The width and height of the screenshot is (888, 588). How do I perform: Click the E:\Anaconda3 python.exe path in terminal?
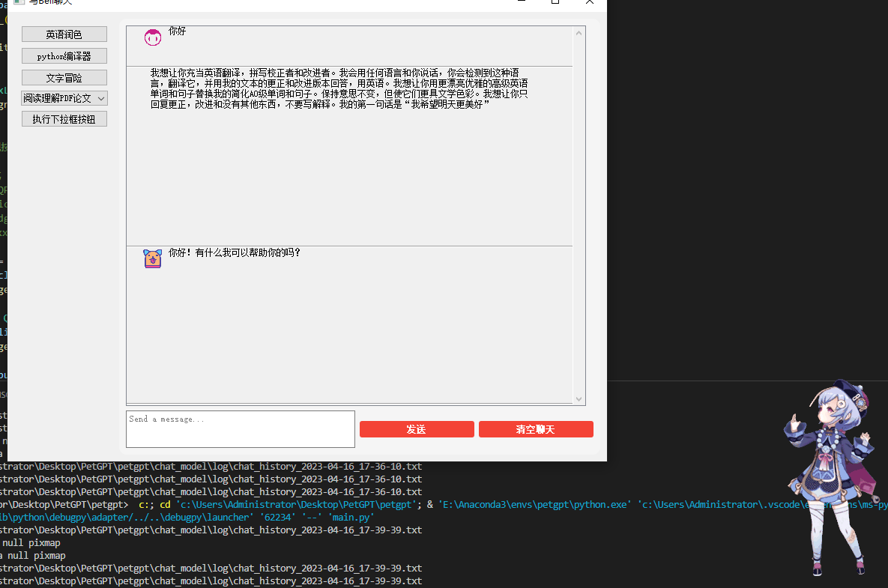(534, 504)
